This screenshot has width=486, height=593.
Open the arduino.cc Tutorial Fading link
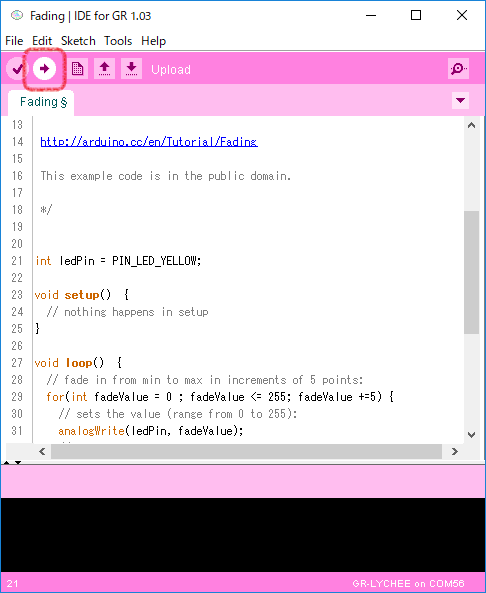[x=149, y=142]
